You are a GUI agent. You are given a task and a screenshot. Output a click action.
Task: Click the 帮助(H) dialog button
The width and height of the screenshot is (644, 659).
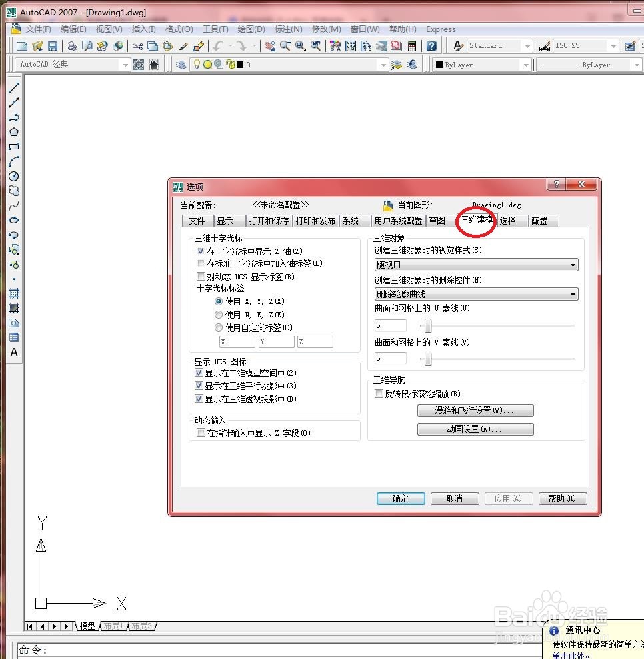(x=563, y=498)
